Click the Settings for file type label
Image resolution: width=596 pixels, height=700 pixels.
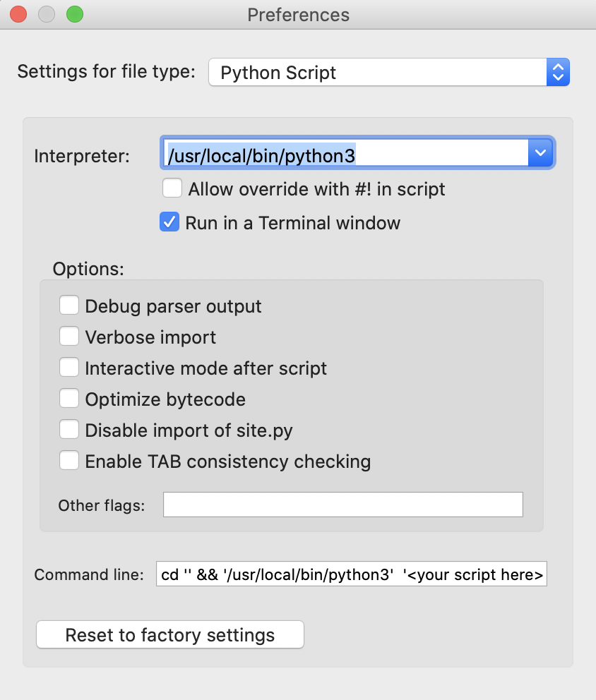(106, 72)
